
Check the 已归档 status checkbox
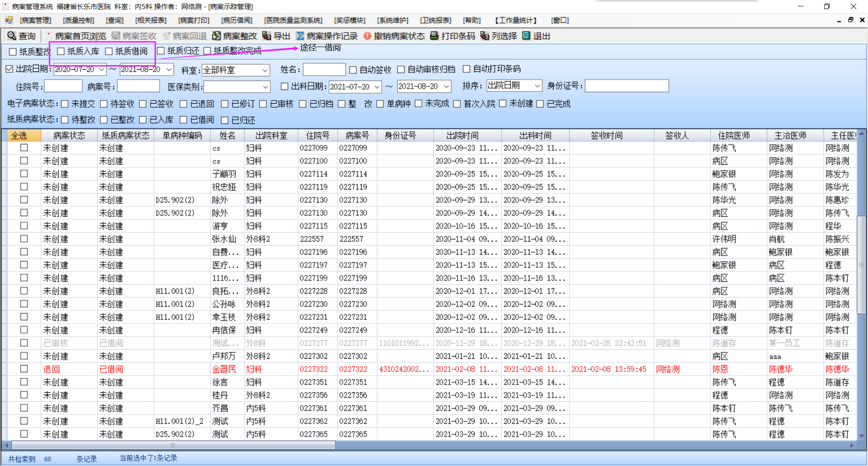(303, 104)
